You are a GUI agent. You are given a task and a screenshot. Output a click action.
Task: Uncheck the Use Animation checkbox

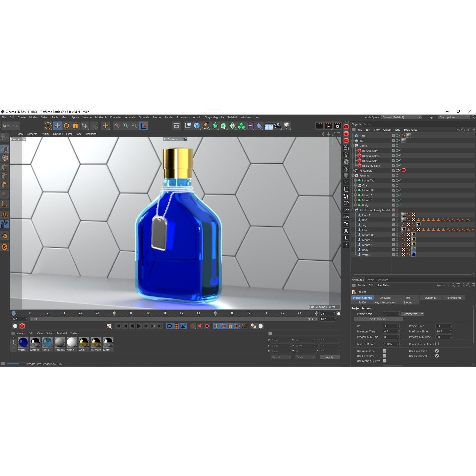pyautogui.click(x=385, y=351)
